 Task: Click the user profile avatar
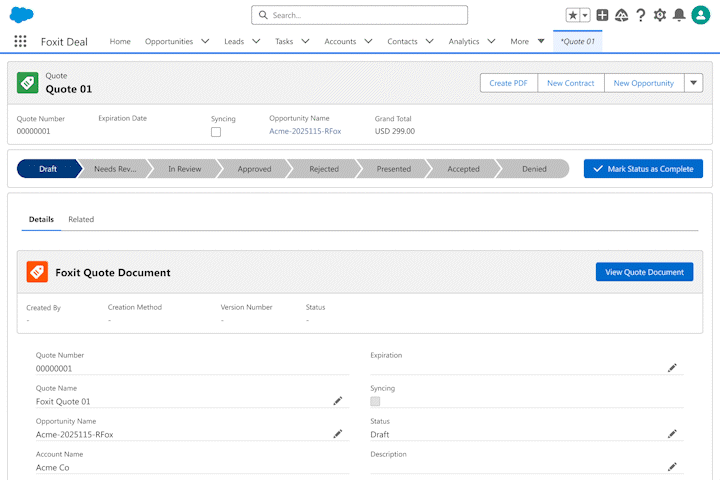(701, 15)
